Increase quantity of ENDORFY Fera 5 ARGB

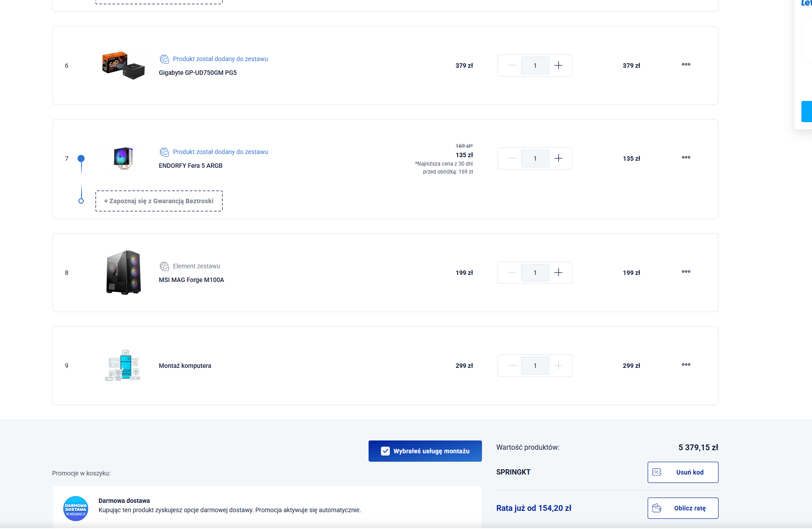(x=559, y=158)
